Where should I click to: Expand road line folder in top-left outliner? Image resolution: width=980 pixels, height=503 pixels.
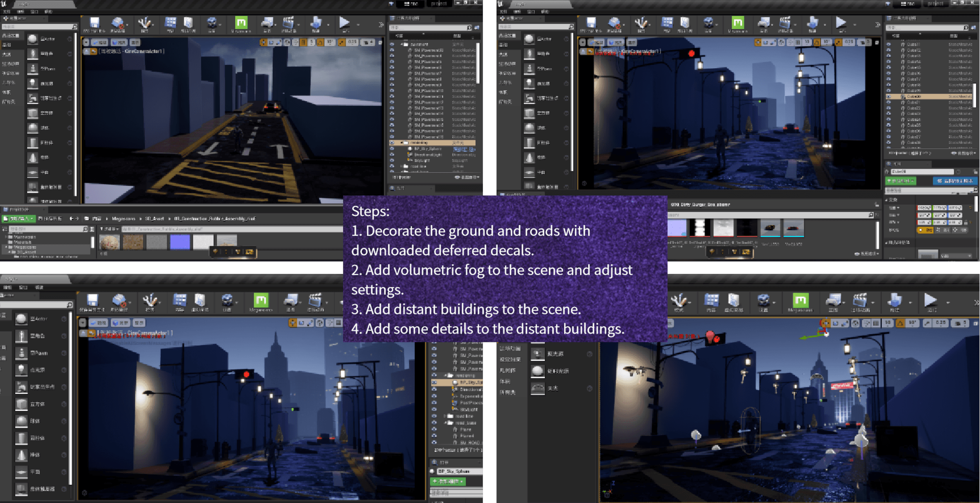401,166
